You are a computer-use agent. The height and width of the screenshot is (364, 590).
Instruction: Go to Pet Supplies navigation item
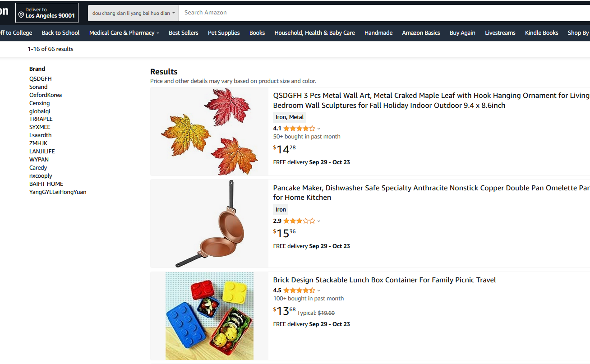pyautogui.click(x=224, y=33)
